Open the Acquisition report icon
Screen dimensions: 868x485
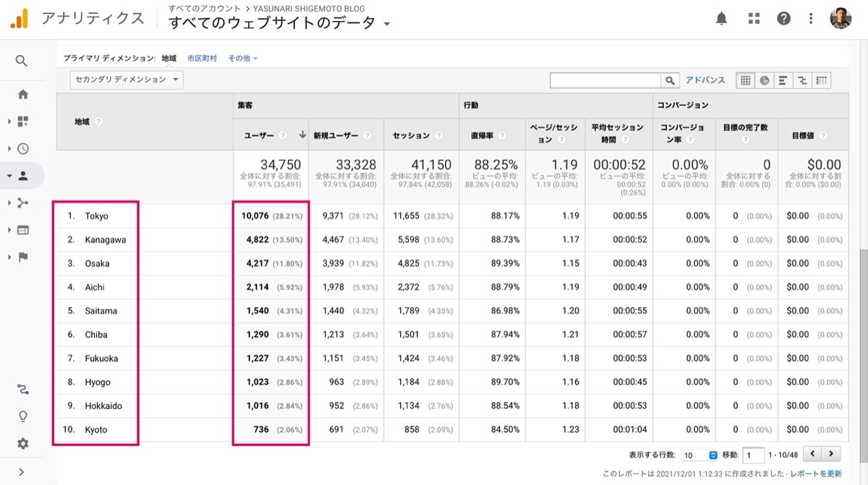[x=23, y=203]
